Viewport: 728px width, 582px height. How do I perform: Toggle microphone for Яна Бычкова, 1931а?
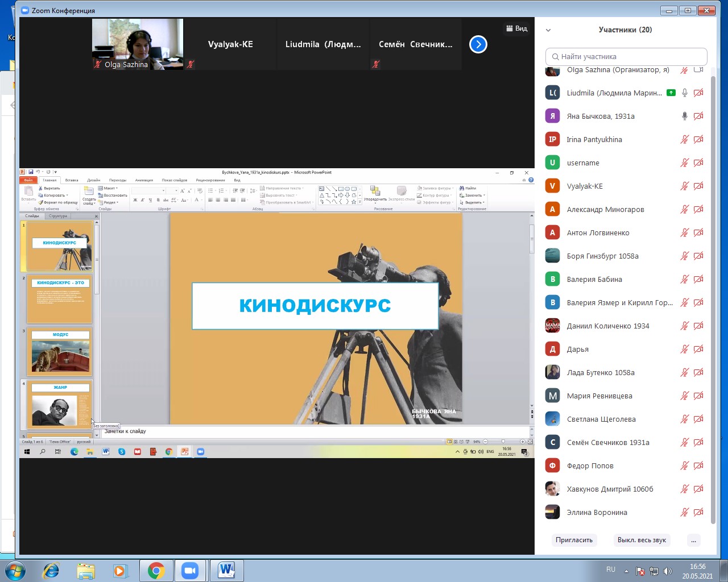pyautogui.click(x=685, y=116)
